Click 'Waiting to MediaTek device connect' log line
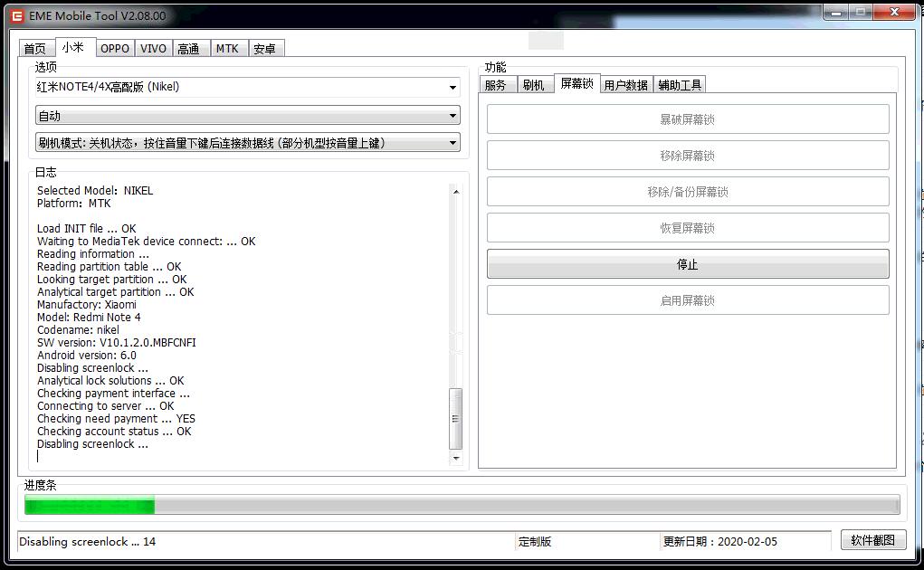This screenshot has height=570, width=924. tap(146, 242)
